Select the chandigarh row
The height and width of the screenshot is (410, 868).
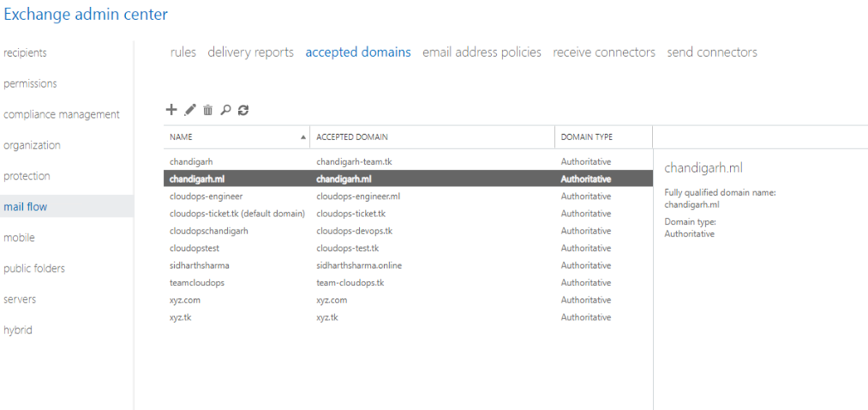click(408, 162)
